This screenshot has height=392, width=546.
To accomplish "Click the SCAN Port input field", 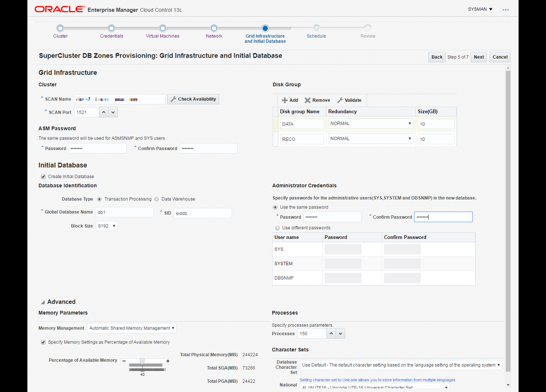I will tap(87, 112).
